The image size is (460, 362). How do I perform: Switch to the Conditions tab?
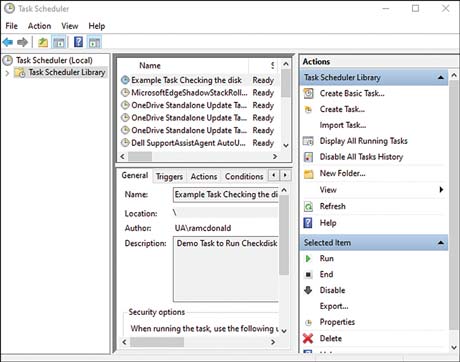pos(244,176)
